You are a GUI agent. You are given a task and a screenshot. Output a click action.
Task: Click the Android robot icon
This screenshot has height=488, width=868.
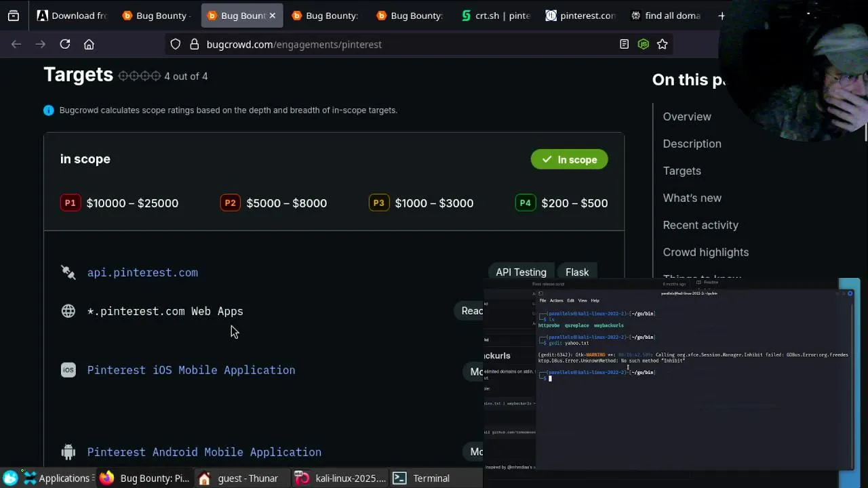coord(68,452)
